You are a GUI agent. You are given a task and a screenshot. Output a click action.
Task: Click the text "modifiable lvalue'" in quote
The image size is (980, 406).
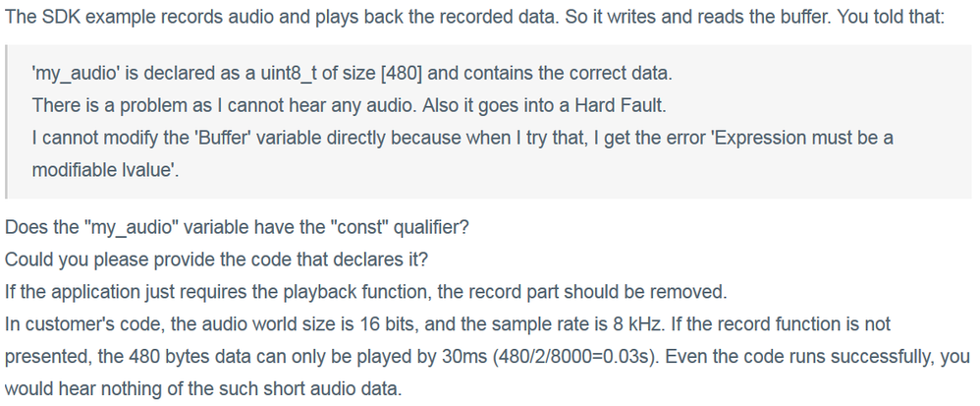pos(105,169)
